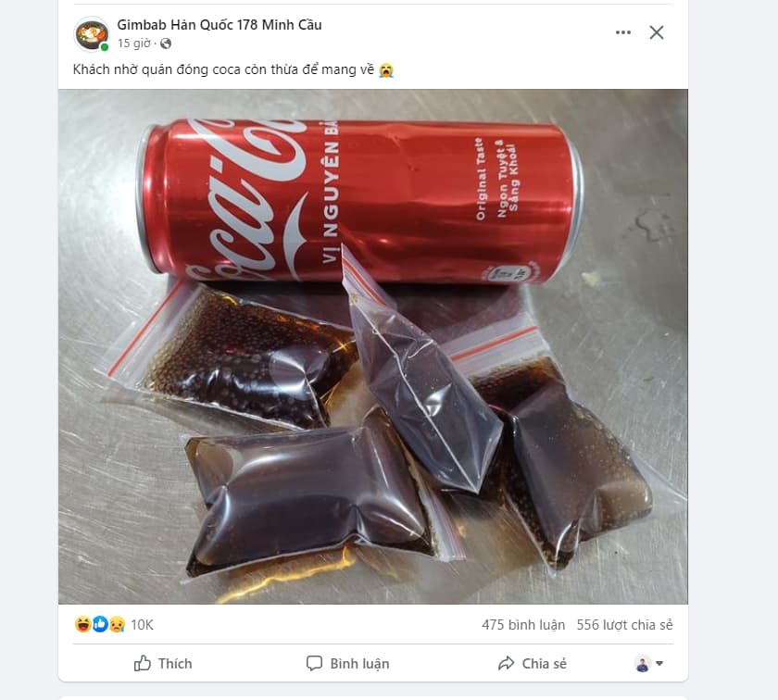Click the thumbs-up icon beside Thích
The height and width of the screenshot is (700, 778).
click(x=143, y=663)
